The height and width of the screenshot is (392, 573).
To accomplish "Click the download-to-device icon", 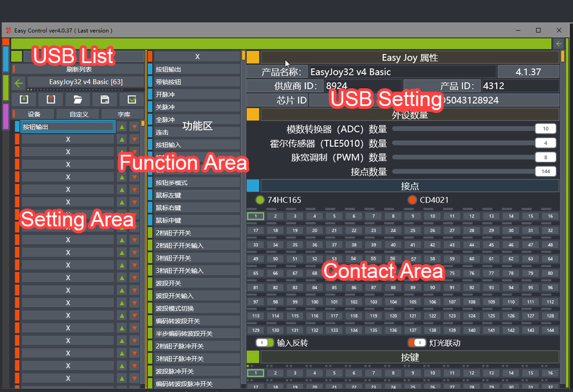I will pos(24,99).
